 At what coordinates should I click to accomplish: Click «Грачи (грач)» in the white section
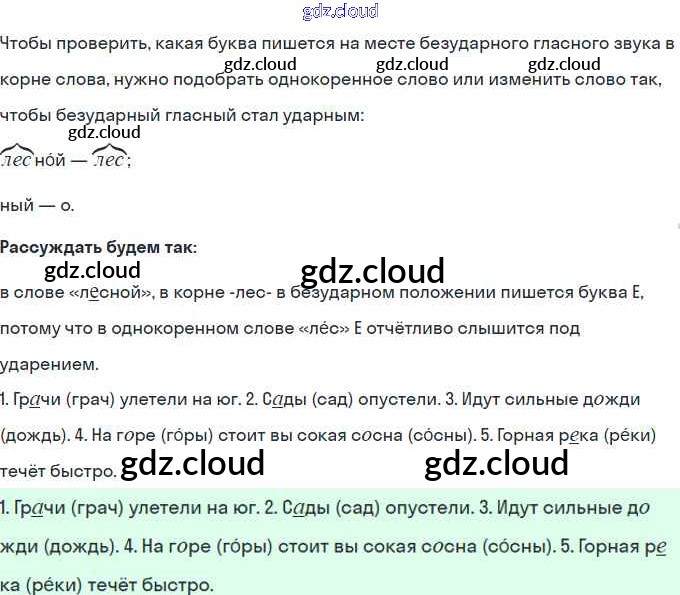[61, 399]
